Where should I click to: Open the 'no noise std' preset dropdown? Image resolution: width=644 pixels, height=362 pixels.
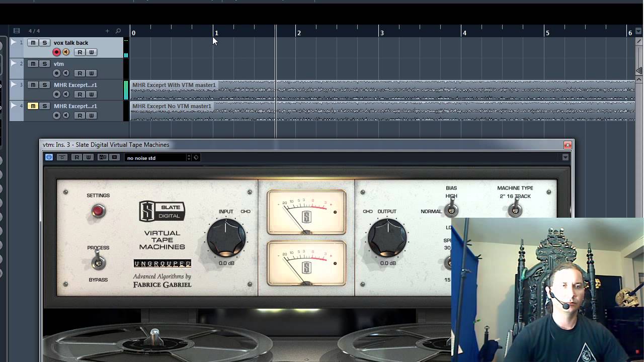155,158
